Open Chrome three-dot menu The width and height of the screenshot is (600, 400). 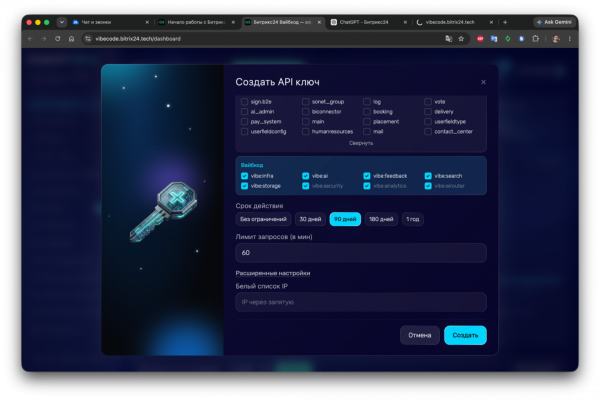(x=569, y=39)
